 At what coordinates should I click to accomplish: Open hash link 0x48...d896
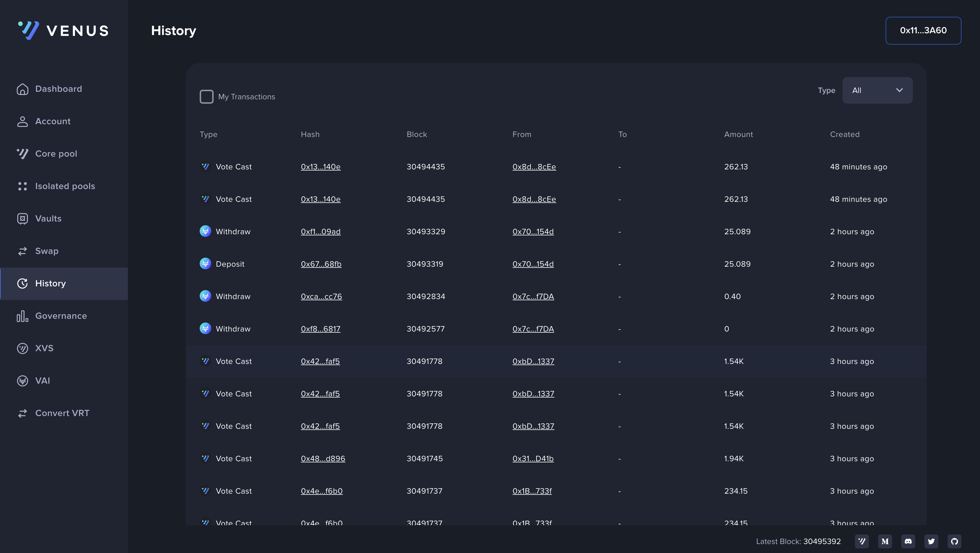(323, 459)
